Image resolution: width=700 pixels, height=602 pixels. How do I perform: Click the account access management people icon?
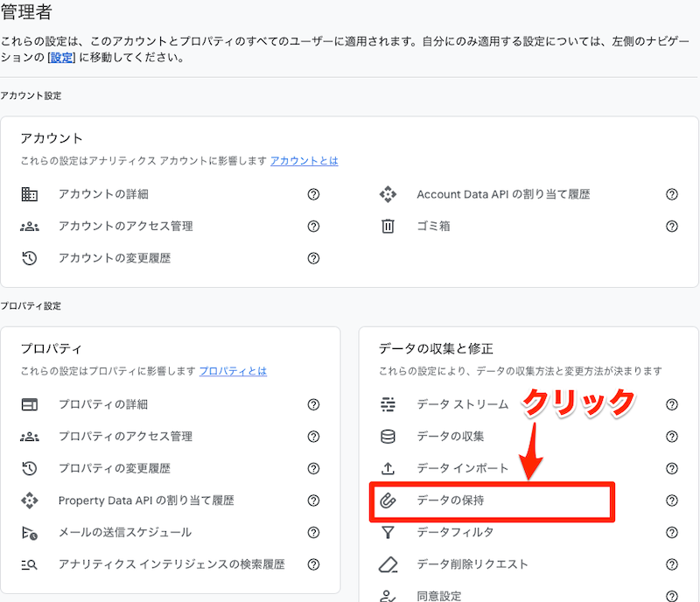[30, 227]
